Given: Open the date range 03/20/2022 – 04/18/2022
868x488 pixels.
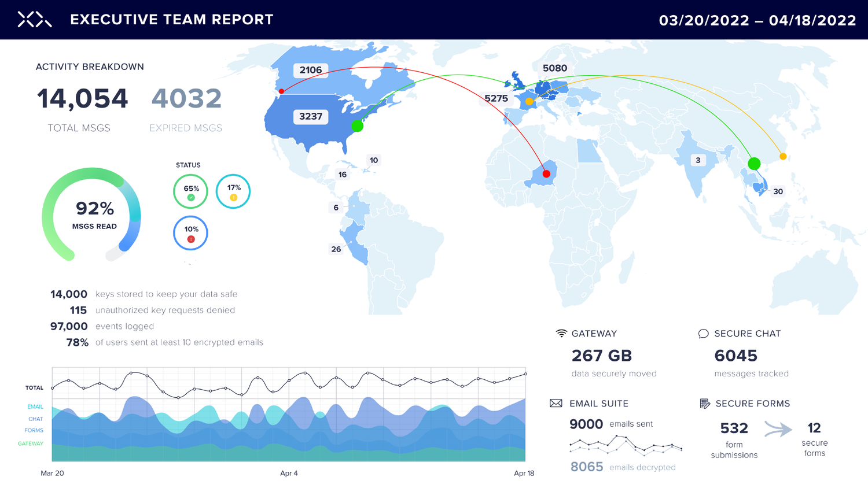Looking at the screenshot, I should point(758,20).
